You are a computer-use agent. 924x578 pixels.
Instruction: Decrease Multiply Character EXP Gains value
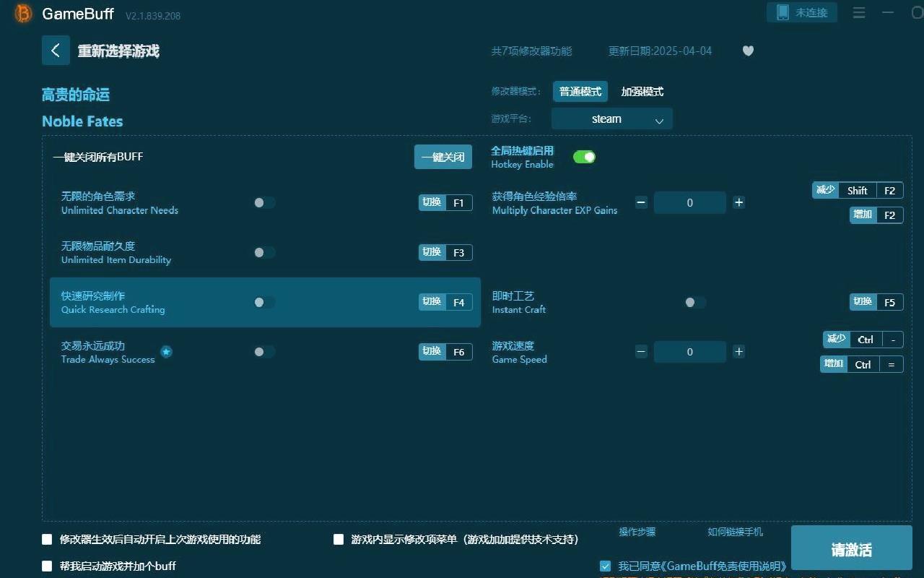click(641, 202)
